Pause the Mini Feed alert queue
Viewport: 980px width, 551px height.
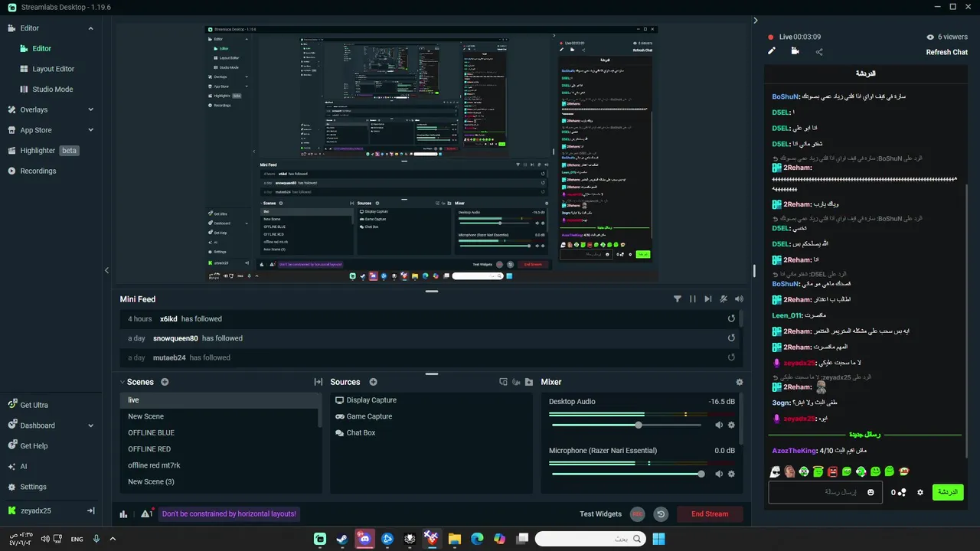(693, 299)
